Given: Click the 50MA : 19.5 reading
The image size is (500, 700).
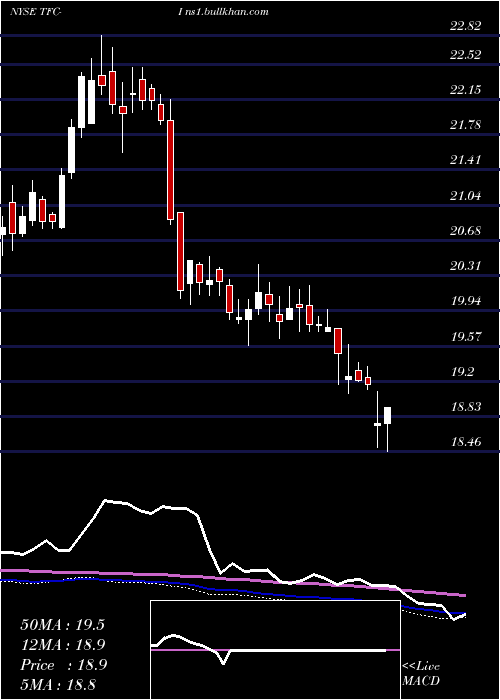Looking at the screenshot, I should 62,625.
